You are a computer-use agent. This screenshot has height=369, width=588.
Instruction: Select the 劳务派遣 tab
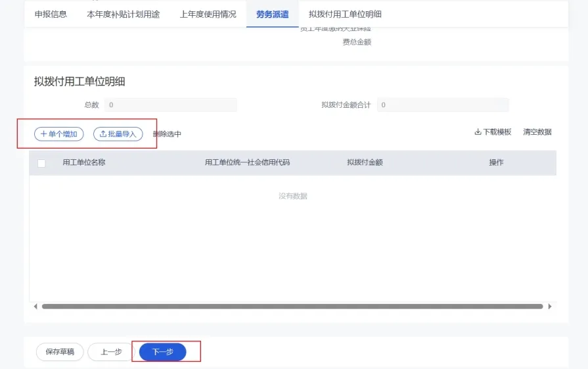pyautogui.click(x=272, y=14)
